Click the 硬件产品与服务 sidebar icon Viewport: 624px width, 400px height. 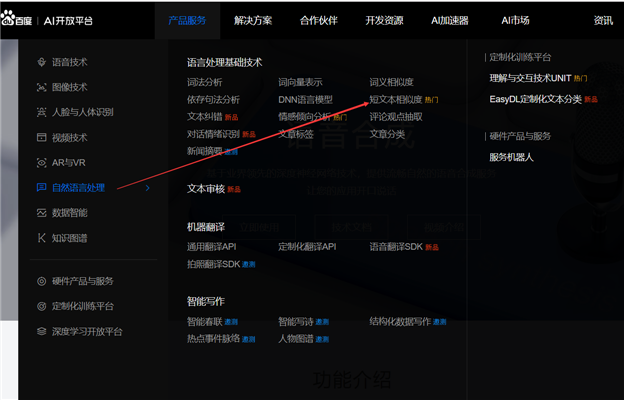click(x=41, y=281)
